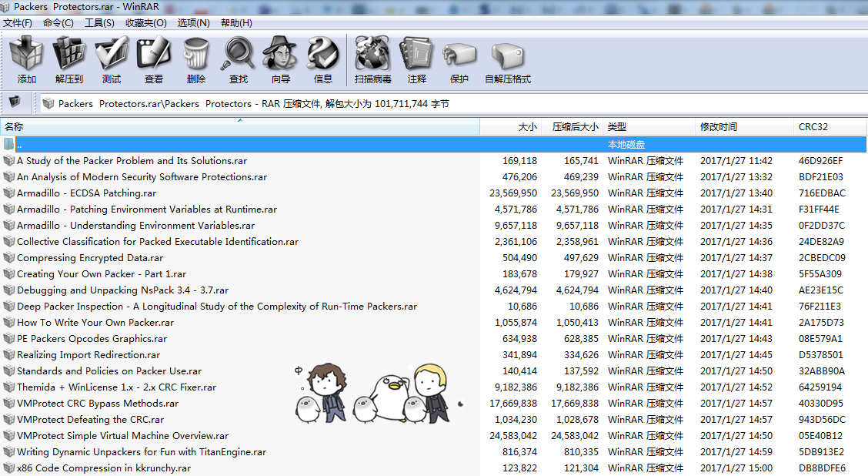This screenshot has height=476, width=868.
Task: Click icon of x86 Code Compression in kkrunchy.rar
Action: [8, 468]
